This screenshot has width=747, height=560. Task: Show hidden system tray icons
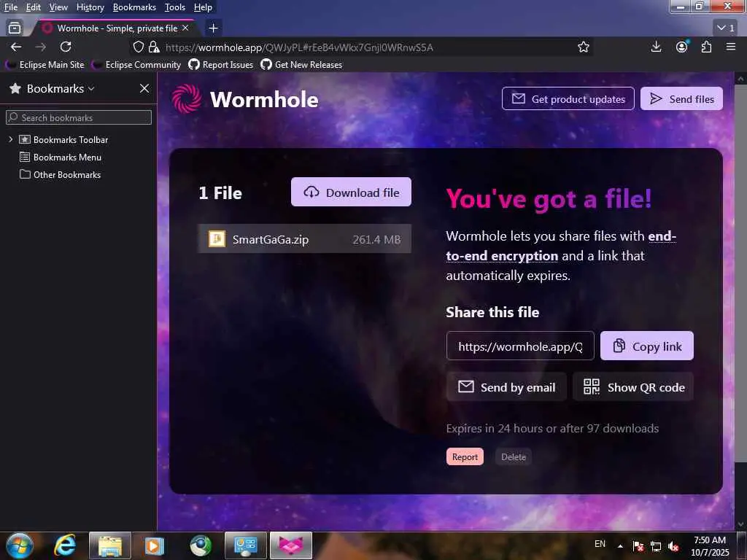coord(620,546)
